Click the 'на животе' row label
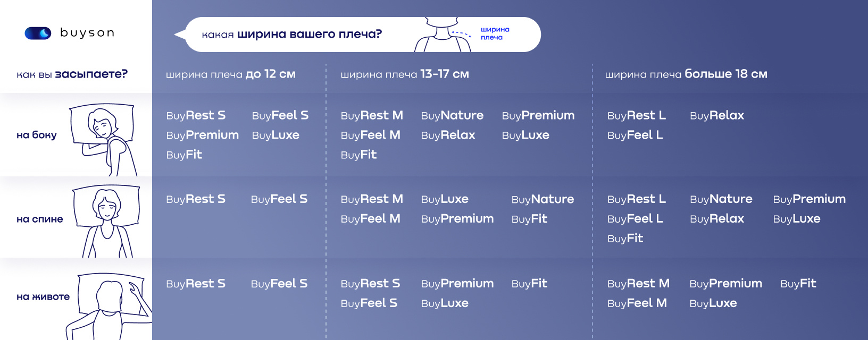The width and height of the screenshot is (868, 340). pos(43,296)
